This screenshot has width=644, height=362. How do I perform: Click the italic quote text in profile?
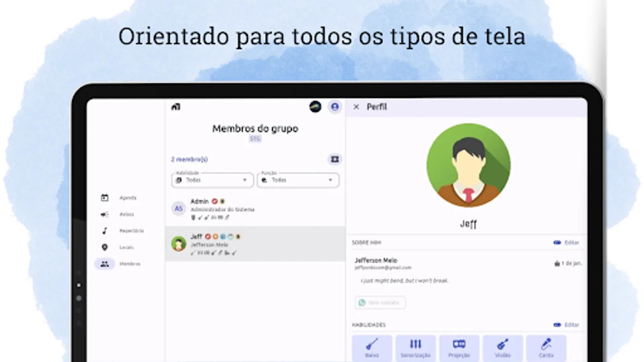pyautogui.click(x=405, y=281)
